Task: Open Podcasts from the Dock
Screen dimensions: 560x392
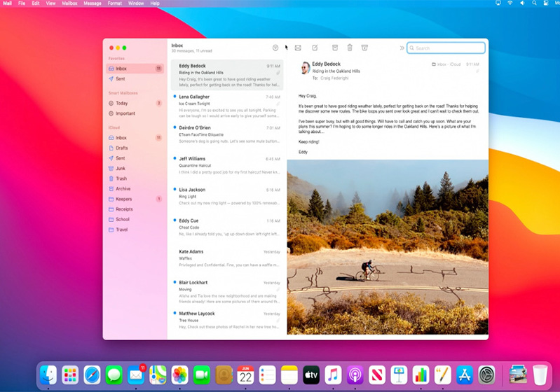Action: pyautogui.click(x=355, y=375)
